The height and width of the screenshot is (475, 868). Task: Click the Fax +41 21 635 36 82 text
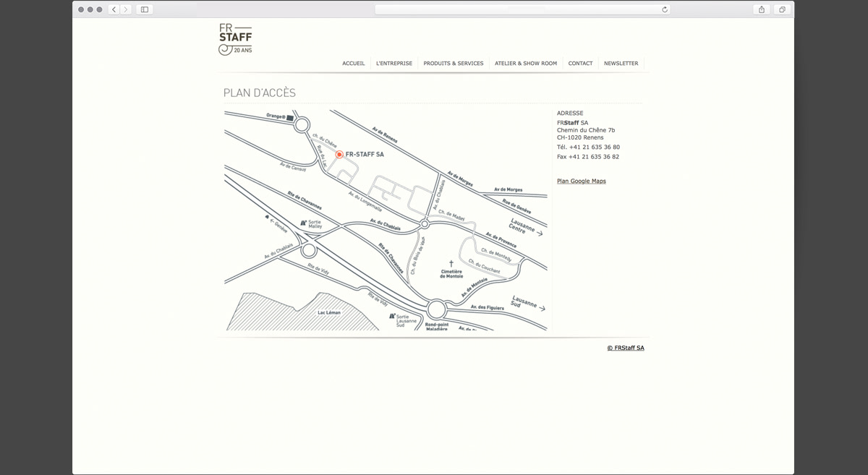pos(588,157)
